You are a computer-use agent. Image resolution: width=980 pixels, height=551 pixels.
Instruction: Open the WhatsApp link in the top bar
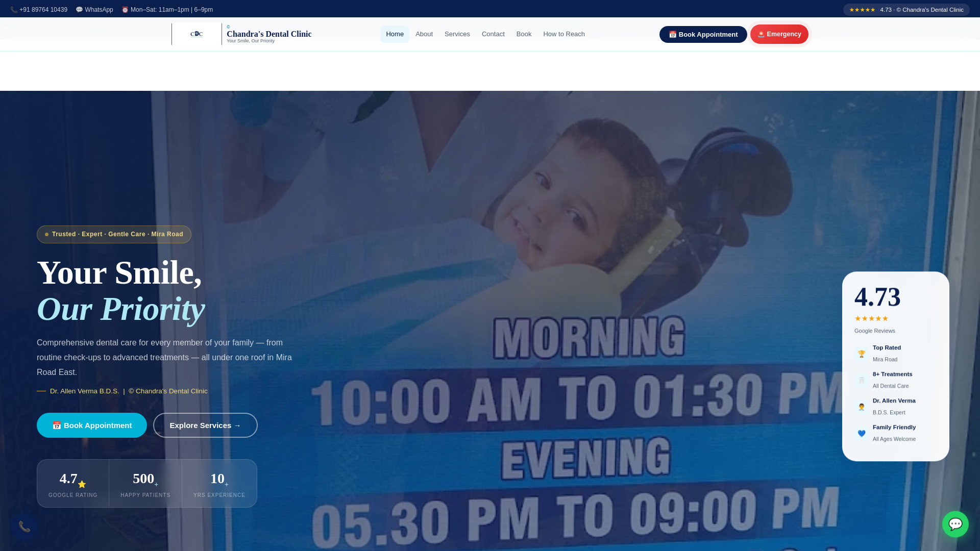point(94,10)
